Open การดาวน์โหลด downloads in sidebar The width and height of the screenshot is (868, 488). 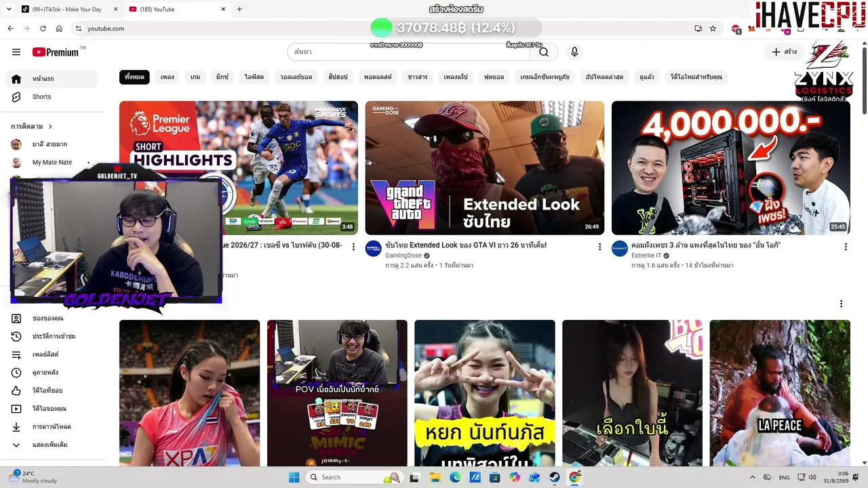coord(53,426)
